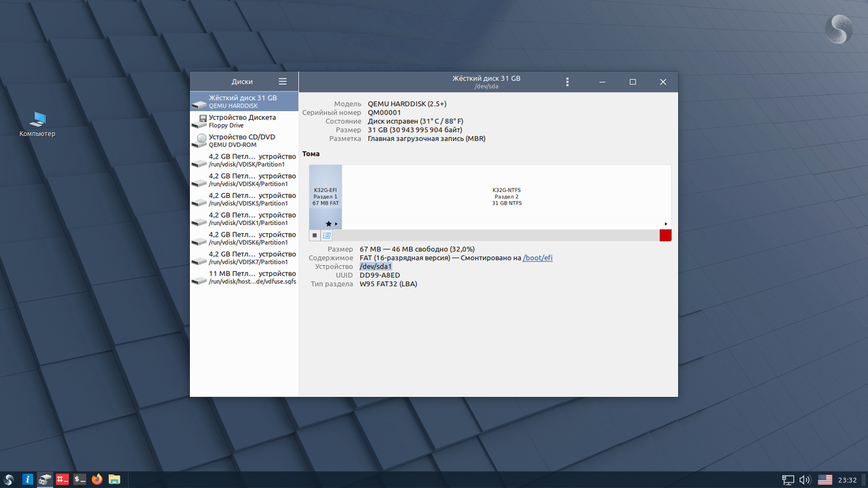The width and height of the screenshot is (868, 488).
Task: Launch the red root terminal in the taskbar
Action: pos(63,480)
